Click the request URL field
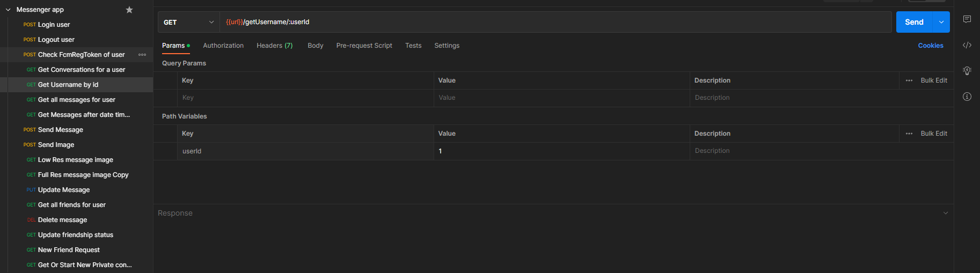 (x=555, y=22)
